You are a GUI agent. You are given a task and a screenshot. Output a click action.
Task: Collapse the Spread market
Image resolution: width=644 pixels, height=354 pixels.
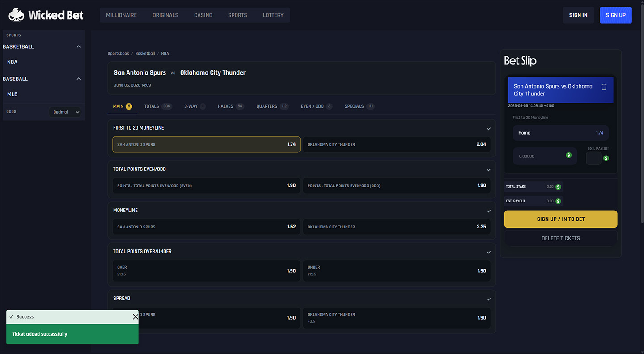pos(488,299)
